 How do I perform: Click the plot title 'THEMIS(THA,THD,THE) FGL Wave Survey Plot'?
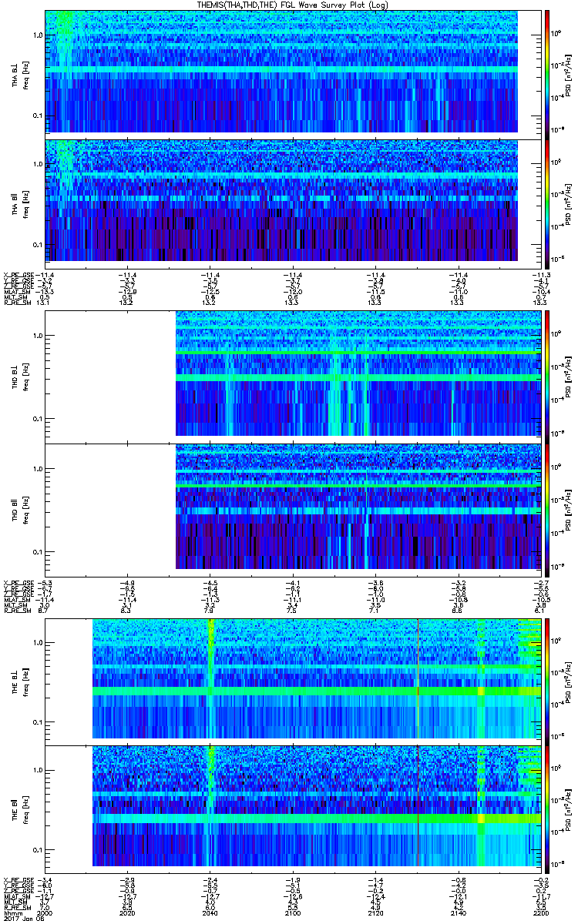pyautogui.click(x=293, y=5)
